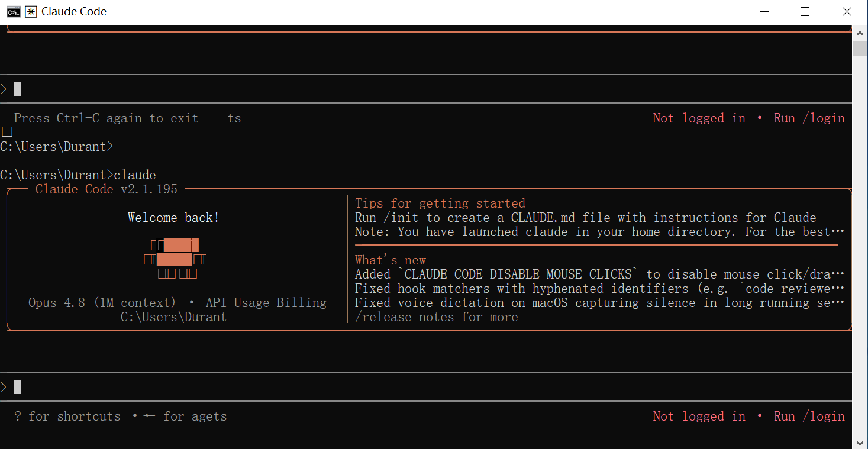Image resolution: width=868 pixels, height=449 pixels.
Task: Click lower 'Not logged in' status text
Action: (699, 416)
